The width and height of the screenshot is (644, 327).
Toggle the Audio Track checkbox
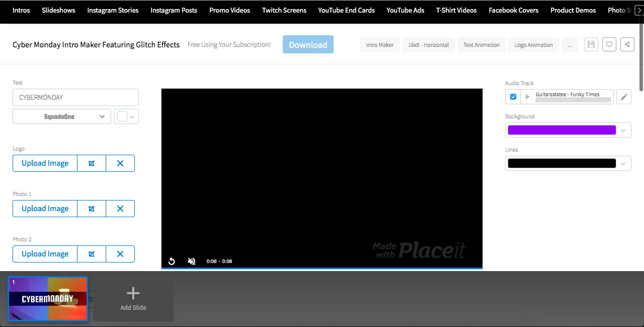tap(513, 97)
